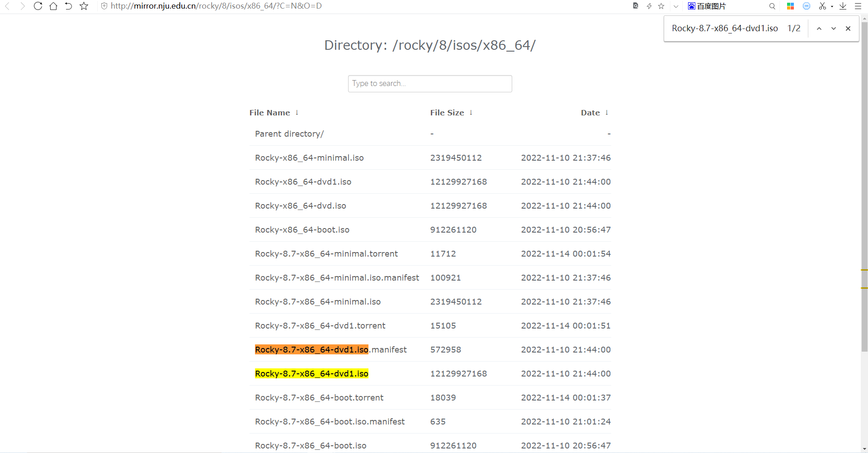
Task: Expand the scissors tool dropdown arrow
Action: click(x=832, y=7)
